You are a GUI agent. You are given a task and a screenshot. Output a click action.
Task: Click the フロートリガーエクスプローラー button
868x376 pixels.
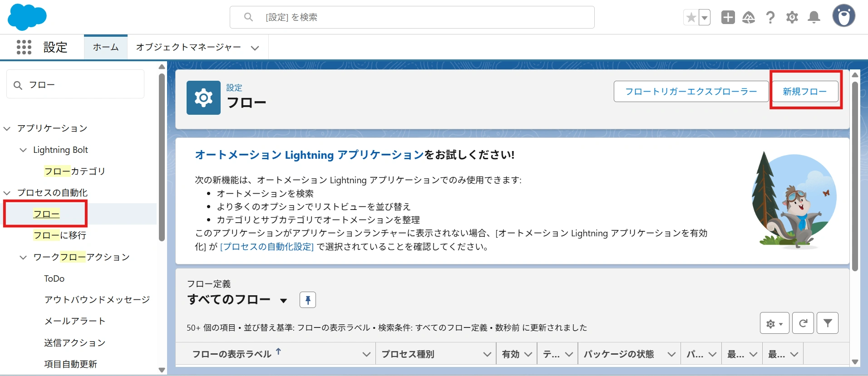(x=691, y=92)
